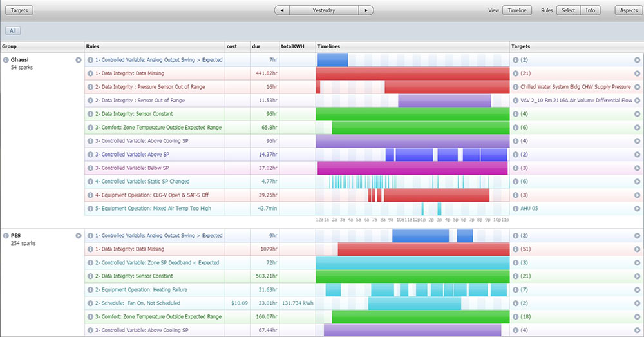Open the target info icon next to Ghausi (21) targets

pos(516,73)
